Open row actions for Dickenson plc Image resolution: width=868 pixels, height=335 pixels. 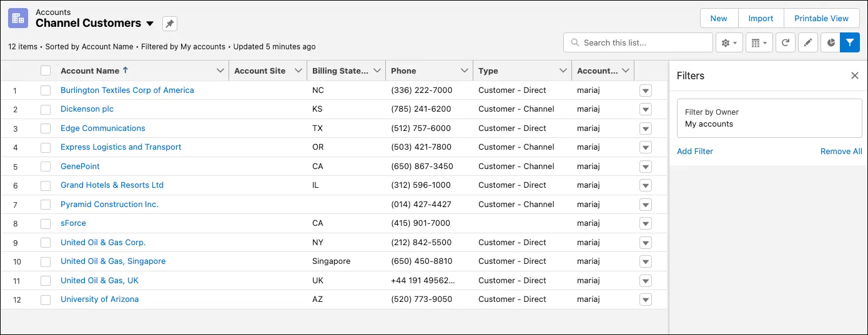coord(646,109)
